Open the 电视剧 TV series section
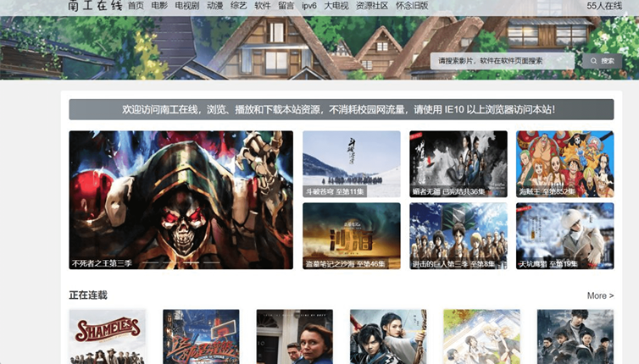 point(187,6)
